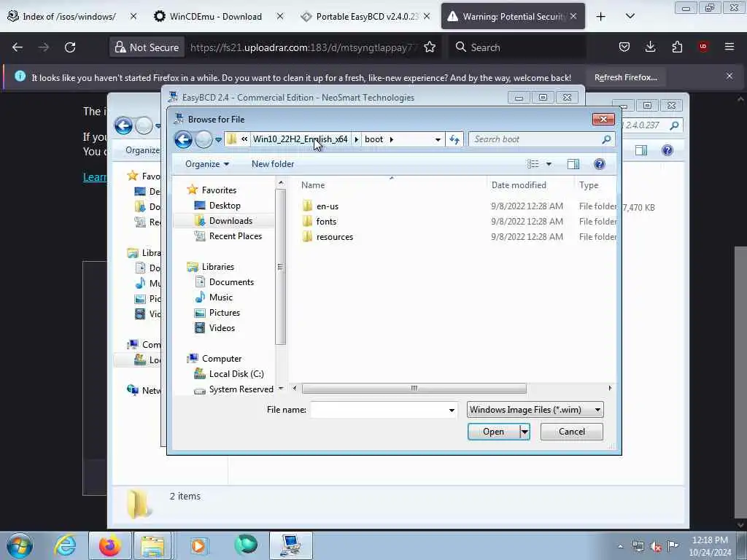Screen dimensions: 747x560
Task: Cancel the Browse for File dialog
Action: click(x=572, y=432)
